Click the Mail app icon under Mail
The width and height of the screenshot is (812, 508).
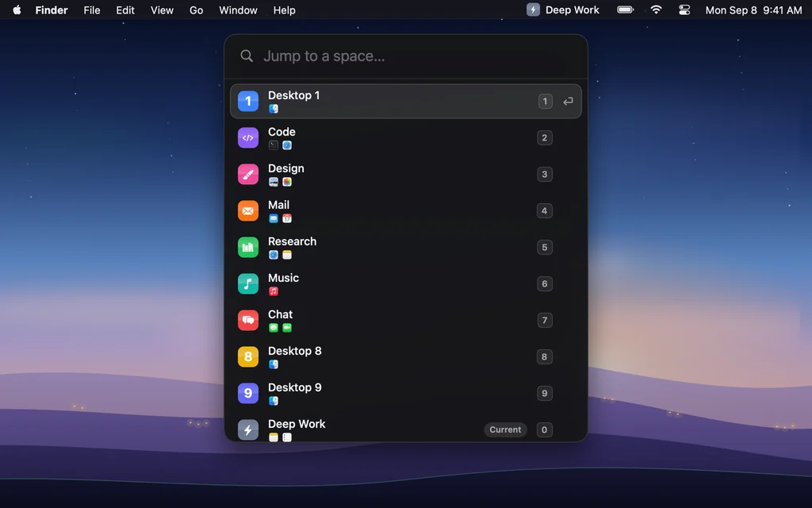tap(274, 219)
